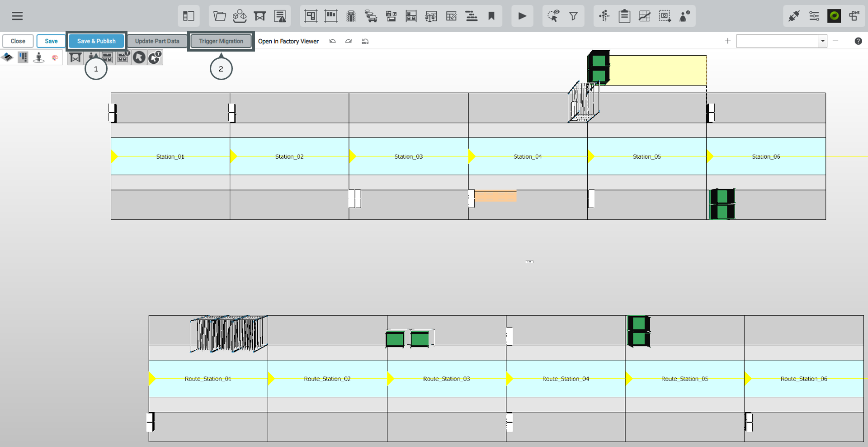868x447 pixels.
Task: Click the bookmark icon in toolbar
Action: click(491, 16)
